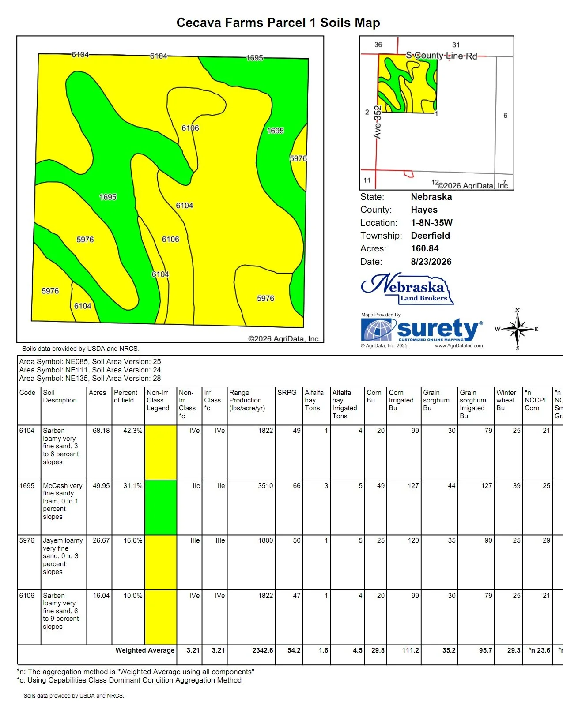This screenshot has height=728, width=563.
Task: Click the compass rose north arrow icon
Action: point(517,329)
